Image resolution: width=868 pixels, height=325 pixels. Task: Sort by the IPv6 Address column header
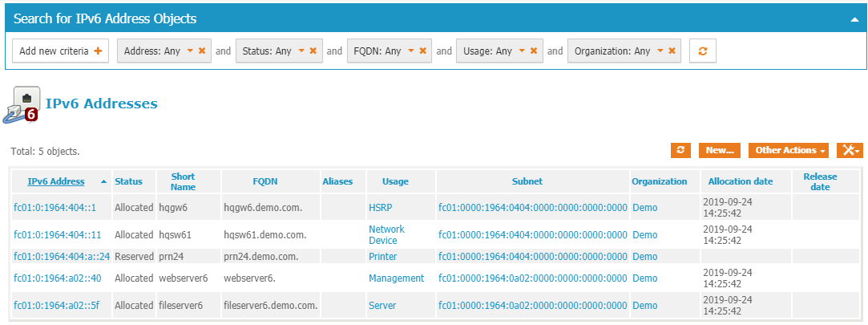click(55, 181)
